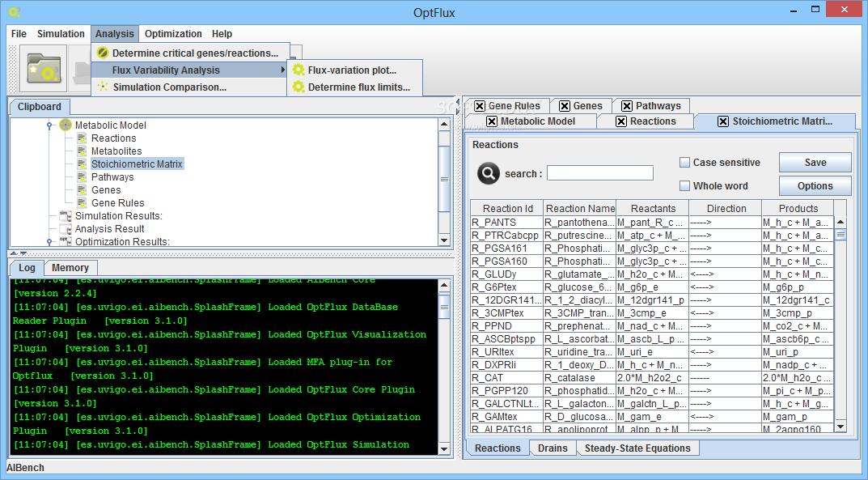
Task: Close the Metabolic Model tab with X
Action: [492, 121]
